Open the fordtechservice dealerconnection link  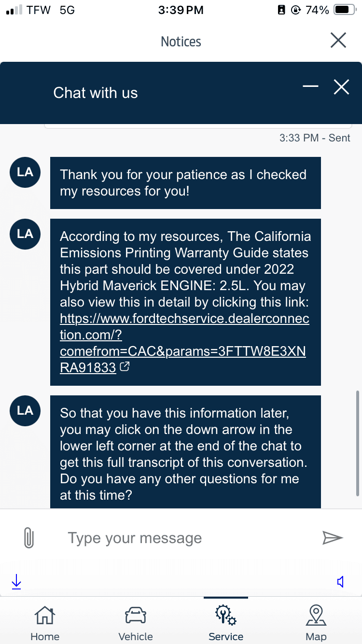tap(184, 344)
